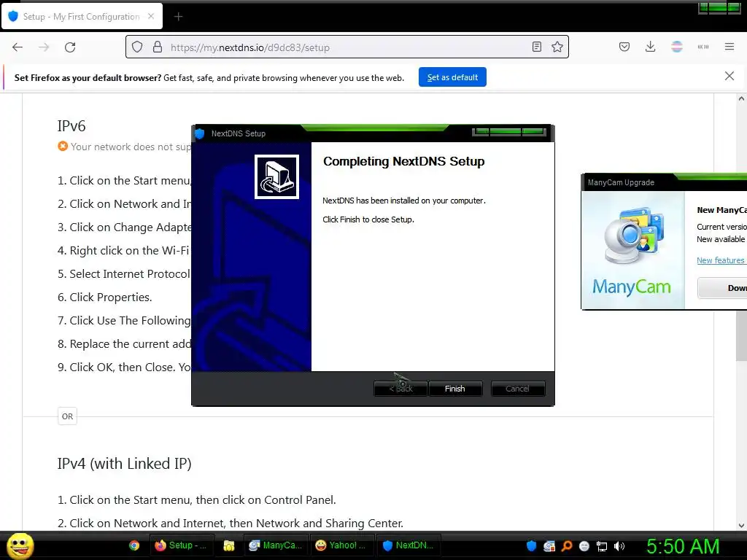This screenshot has height=560, width=747.
Task: Click the page scrollbar down arrow
Action: click(741, 526)
